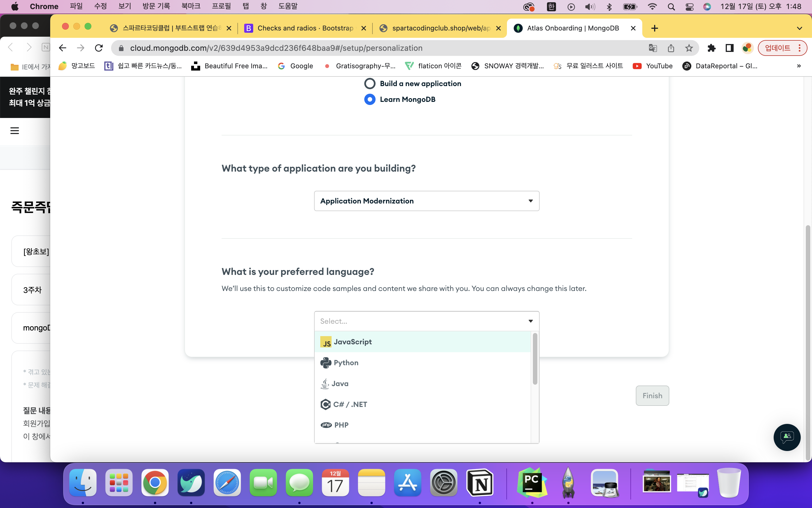The image size is (812, 508).
Task: Switch to the spartacodingclub.shop tab
Action: [x=440, y=28]
